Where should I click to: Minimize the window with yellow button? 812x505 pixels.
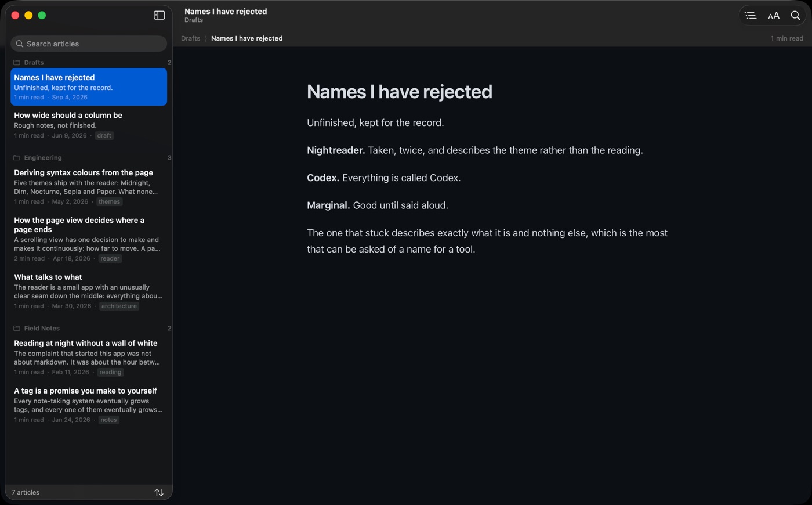pyautogui.click(x=28, y=15)
